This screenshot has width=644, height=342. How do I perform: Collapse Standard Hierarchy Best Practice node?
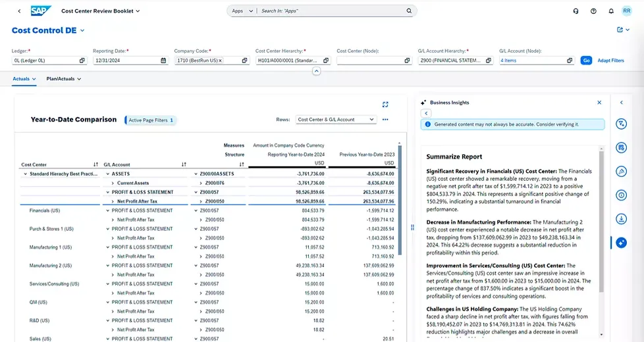pos(26,174)
